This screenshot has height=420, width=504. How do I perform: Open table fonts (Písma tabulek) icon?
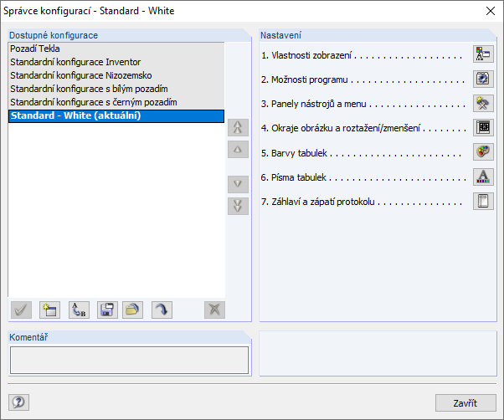click(483, 177)
